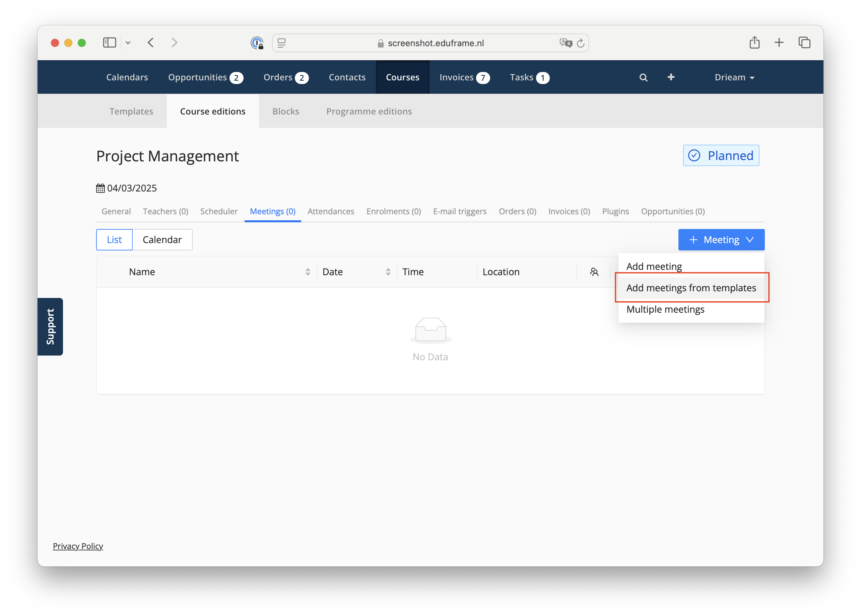This screenshot has width=861, height=616.
Task: Open the Scheduler tab
Action: tap(219, 211)
